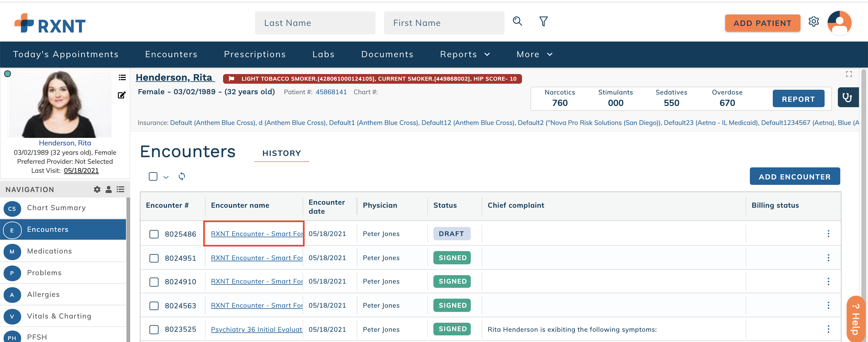
Task: Open navigation settings gear icon
Action: 97,189
